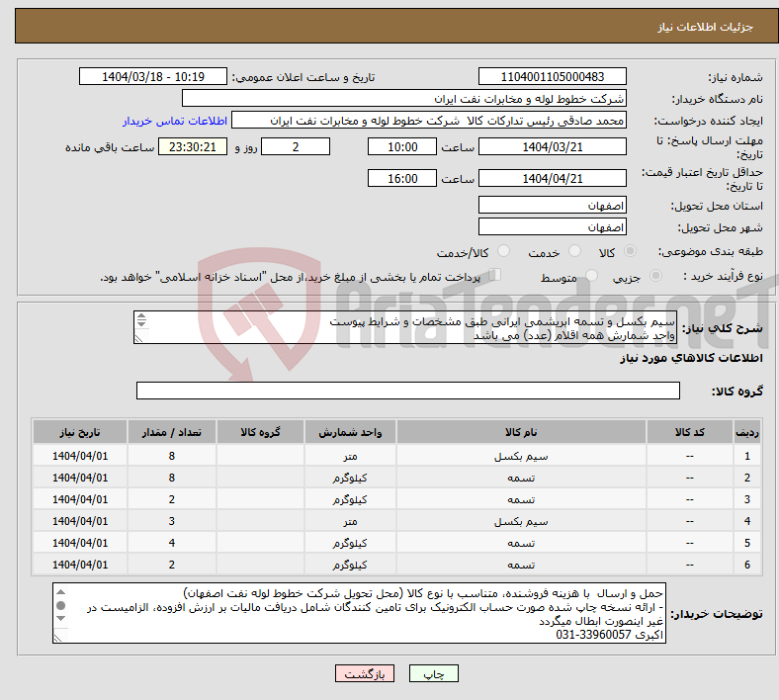Click quantity 4 in row 5
Image resolution: width=779 pixels, height=700 pixels.
[x=171, y=543]
